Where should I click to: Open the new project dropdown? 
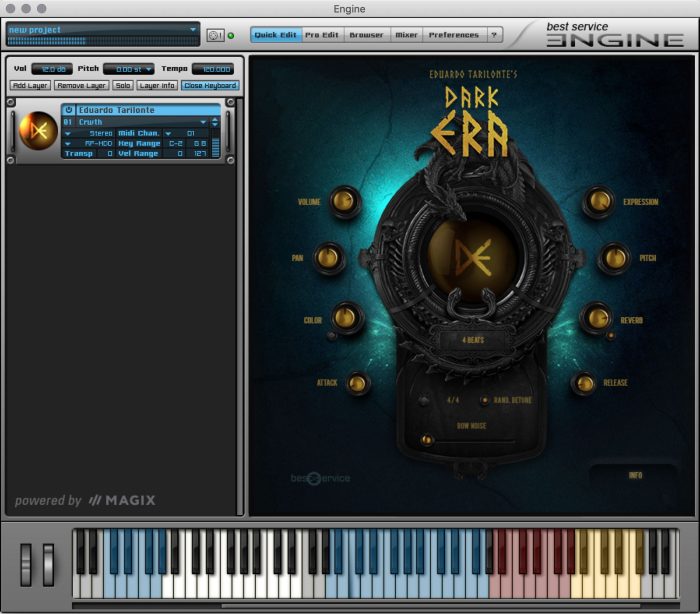point(193,29)
